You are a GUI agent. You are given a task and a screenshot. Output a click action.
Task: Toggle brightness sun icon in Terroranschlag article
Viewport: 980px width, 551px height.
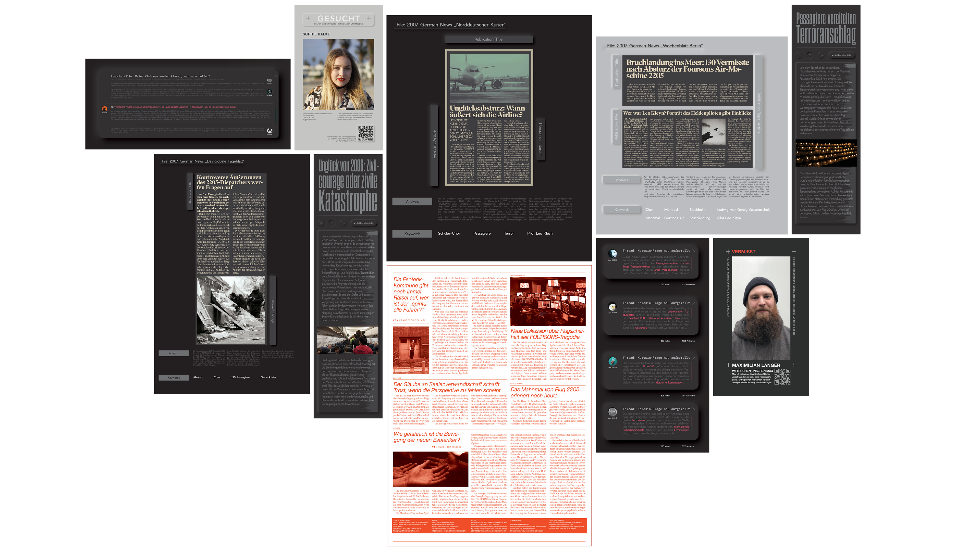tap(810, 55)
